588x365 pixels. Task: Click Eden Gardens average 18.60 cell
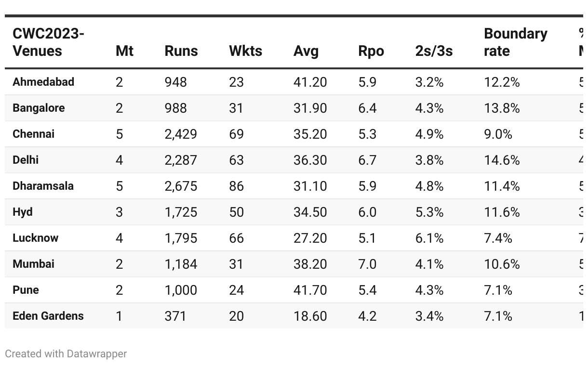click(310, 316)
